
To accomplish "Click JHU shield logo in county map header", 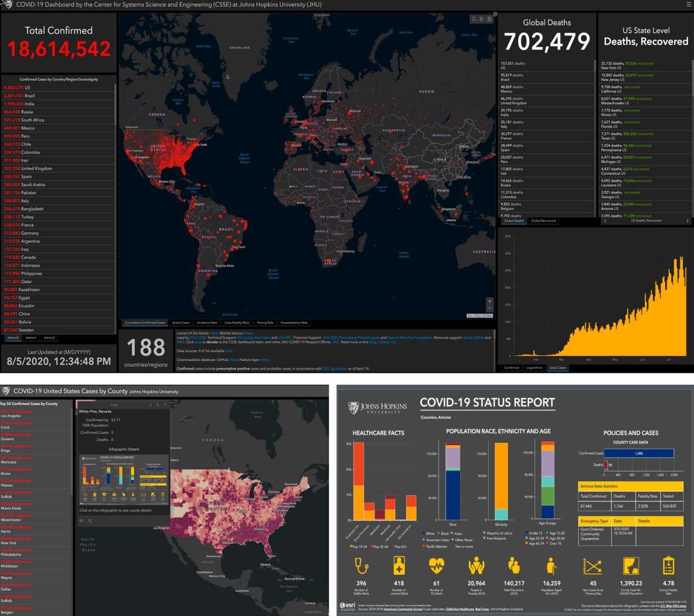I will (5, 390).
